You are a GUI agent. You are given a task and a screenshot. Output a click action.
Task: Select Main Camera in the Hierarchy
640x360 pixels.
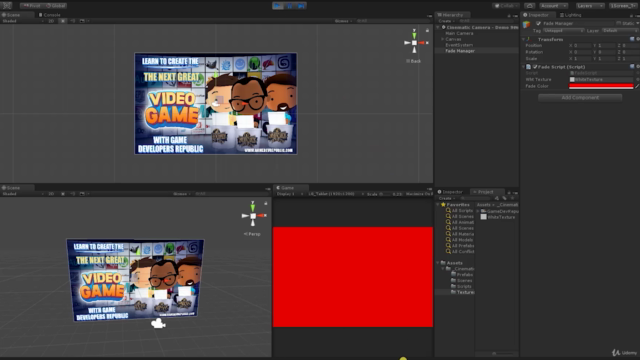(459, 33)
